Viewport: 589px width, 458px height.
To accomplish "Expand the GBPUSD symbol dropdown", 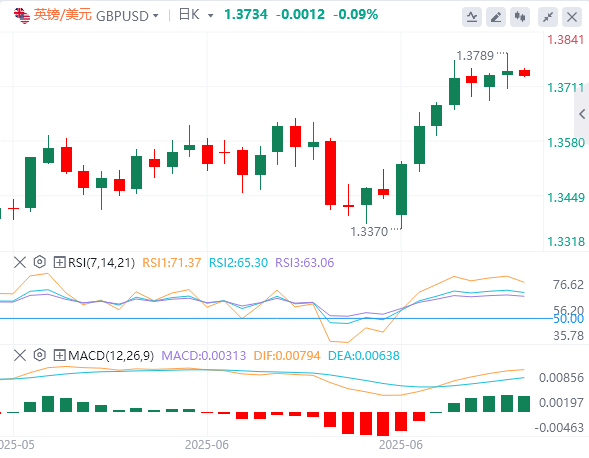I will click(x=156, y=16).
